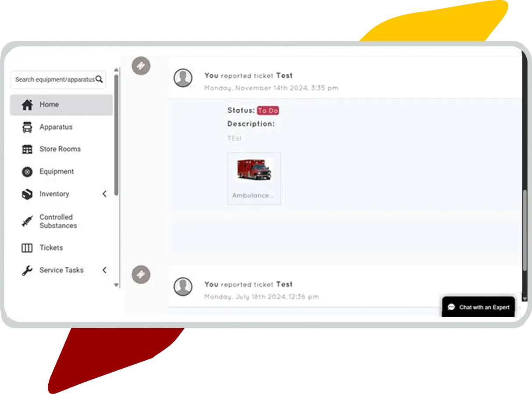Viewport: 532px width, 394px height.
Task: Open Chat with an Expert
Action: click(478, 307)
